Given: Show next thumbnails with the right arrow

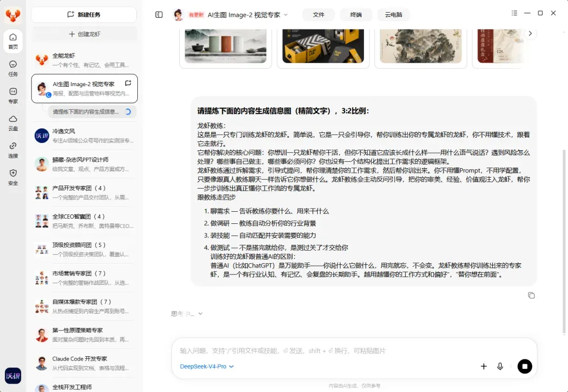Looking at the screenshot, I should click(x=530, y=34).
